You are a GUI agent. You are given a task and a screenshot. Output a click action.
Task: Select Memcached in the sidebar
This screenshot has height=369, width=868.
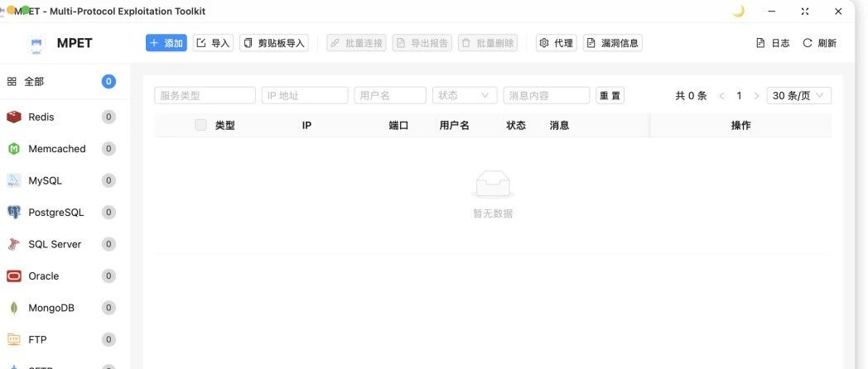65,149
